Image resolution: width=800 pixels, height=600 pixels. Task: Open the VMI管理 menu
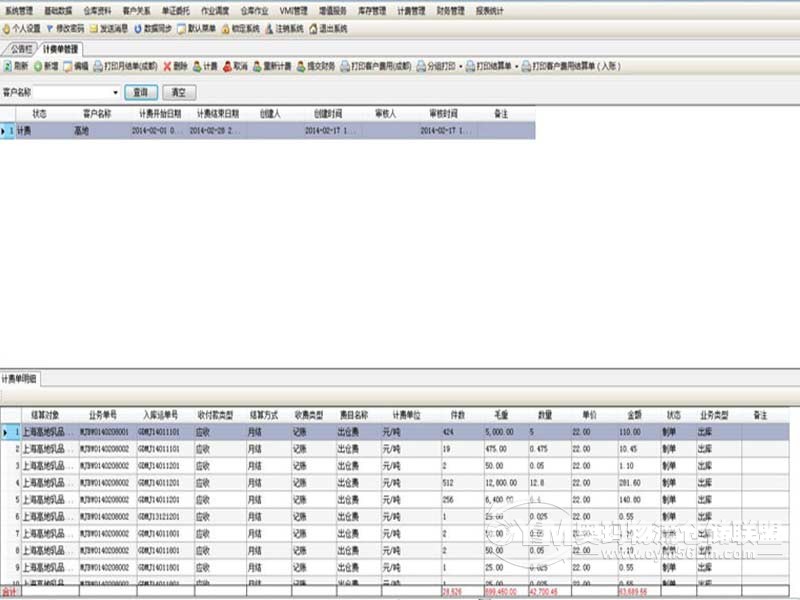point(294,11)
